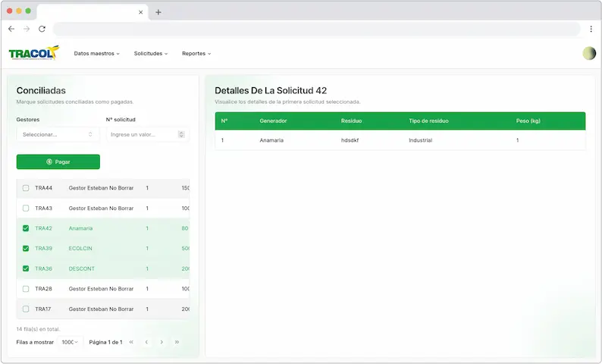Uncheck the TRA36 DESCONT checkbox
602x364 pixels.
(26, 268)
